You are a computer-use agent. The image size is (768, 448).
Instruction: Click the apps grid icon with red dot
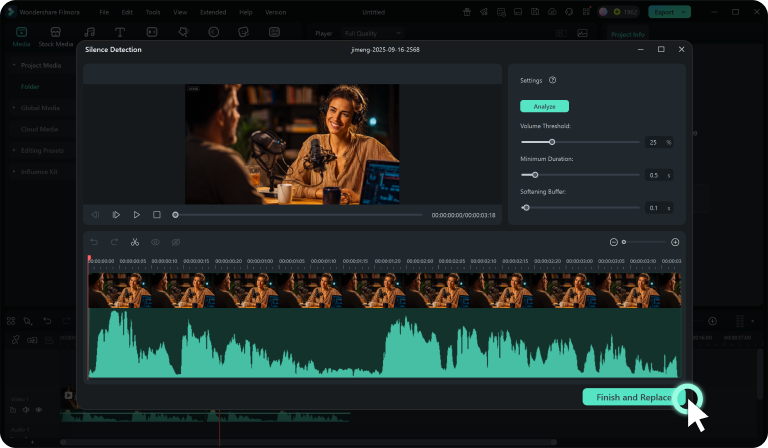pos(586,12)
